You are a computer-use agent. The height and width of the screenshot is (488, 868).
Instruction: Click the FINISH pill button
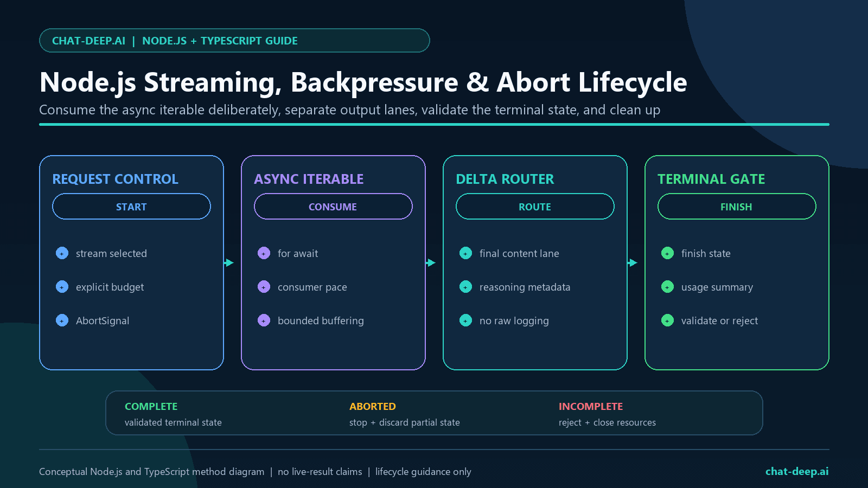click(737, 207)
